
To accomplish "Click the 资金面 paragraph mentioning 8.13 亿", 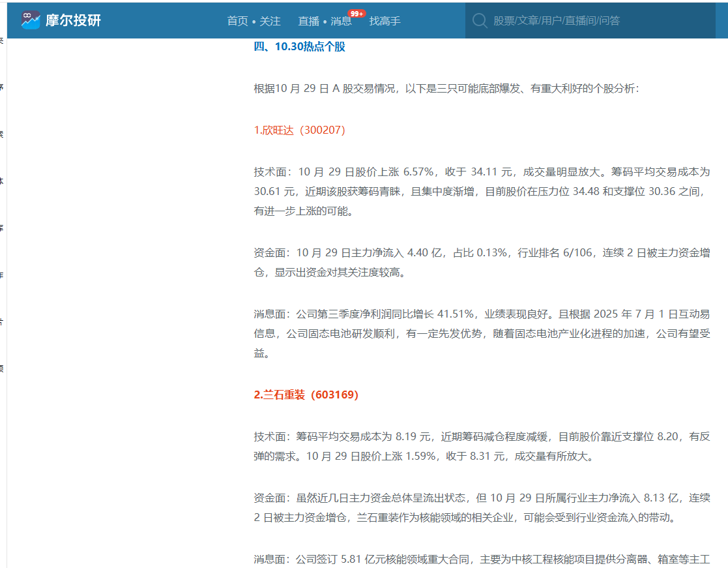I will pyautogui.click(x=482, y=507).
